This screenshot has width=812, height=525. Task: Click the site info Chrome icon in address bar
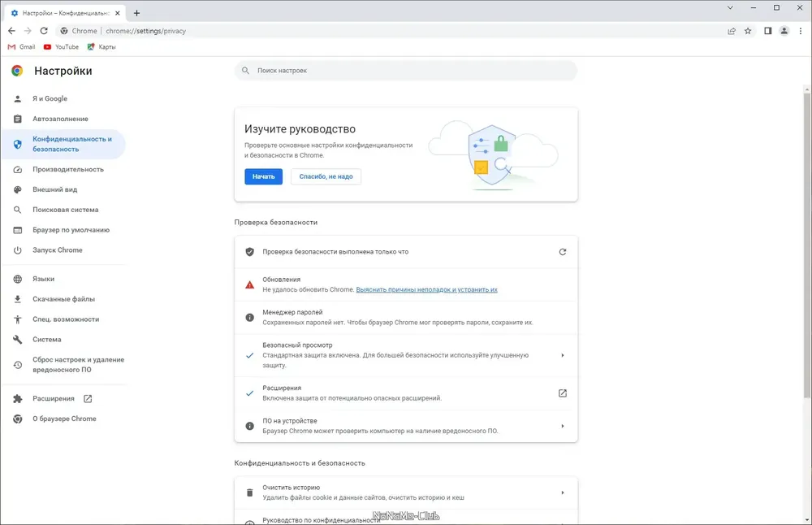[63, 31]
